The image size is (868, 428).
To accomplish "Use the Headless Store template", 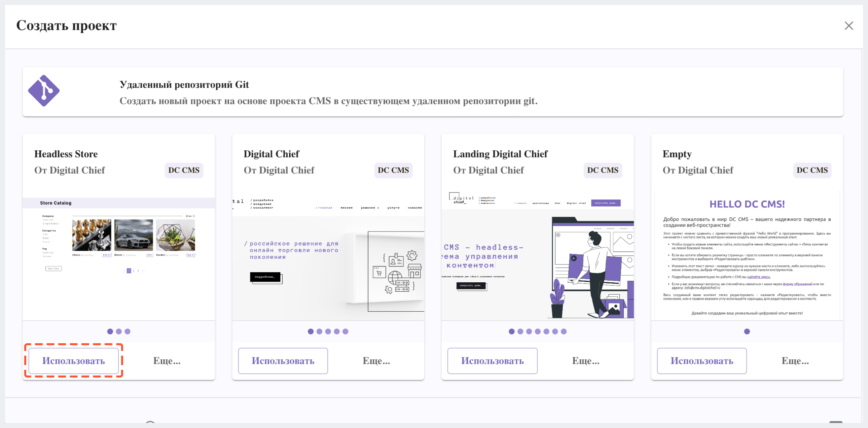I will click(74, 361).
